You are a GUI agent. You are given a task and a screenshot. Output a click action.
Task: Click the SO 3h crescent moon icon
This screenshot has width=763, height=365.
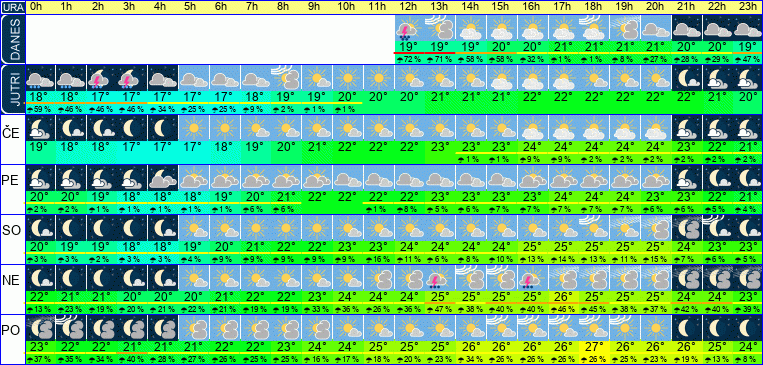(x=132, y=228)
